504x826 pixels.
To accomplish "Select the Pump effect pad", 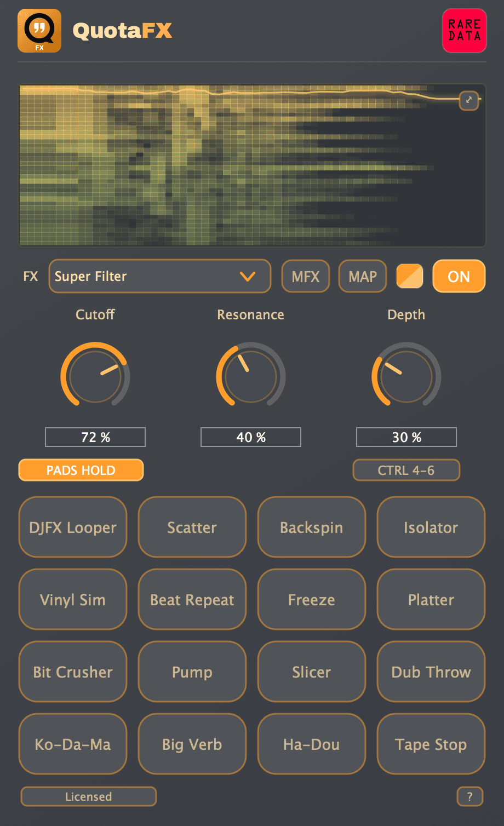I will coord(192,672).
